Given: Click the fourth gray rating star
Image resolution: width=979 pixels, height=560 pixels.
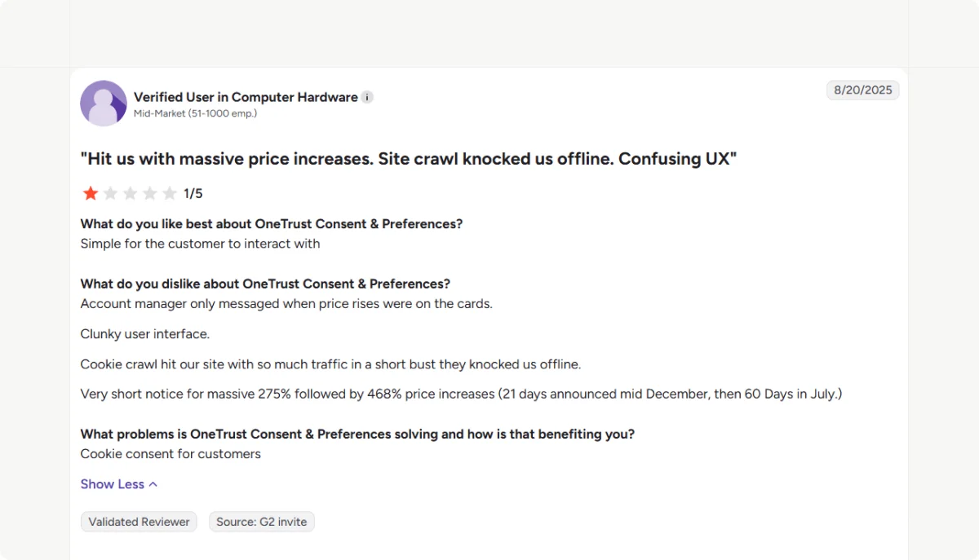Looking at the screenshot, I should [x=150, y=193].
